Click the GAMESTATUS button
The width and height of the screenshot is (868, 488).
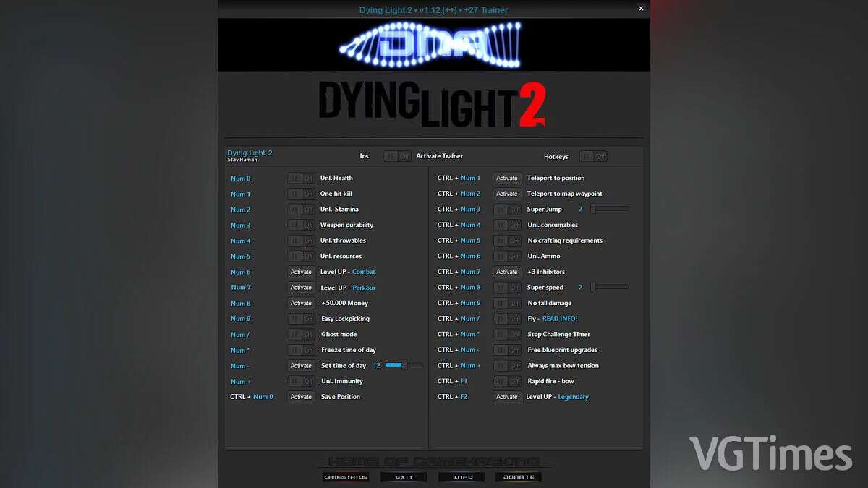point(345,476)
